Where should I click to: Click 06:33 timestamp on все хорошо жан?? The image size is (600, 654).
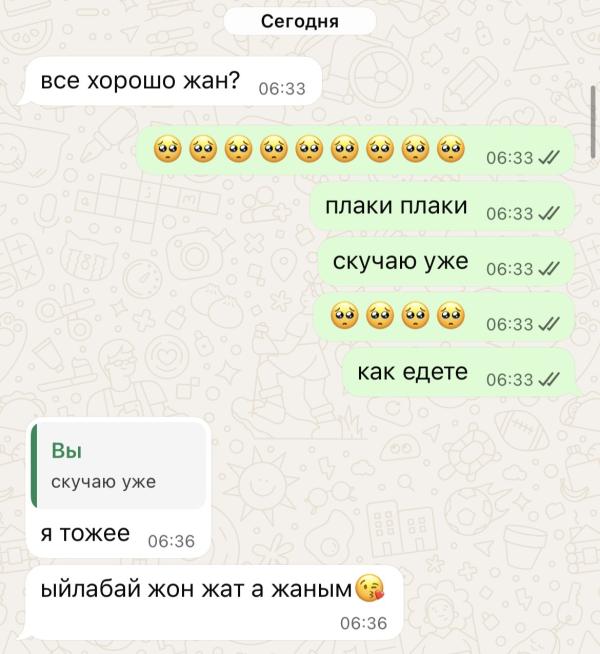click(282, 89)
